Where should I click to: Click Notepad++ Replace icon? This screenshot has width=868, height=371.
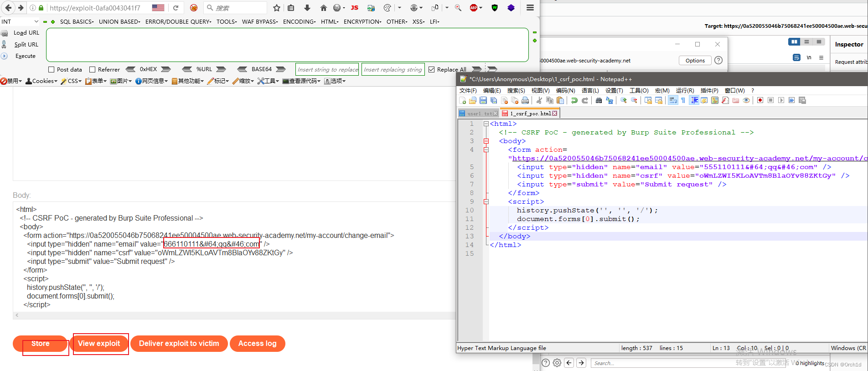[x=609, y=100]
